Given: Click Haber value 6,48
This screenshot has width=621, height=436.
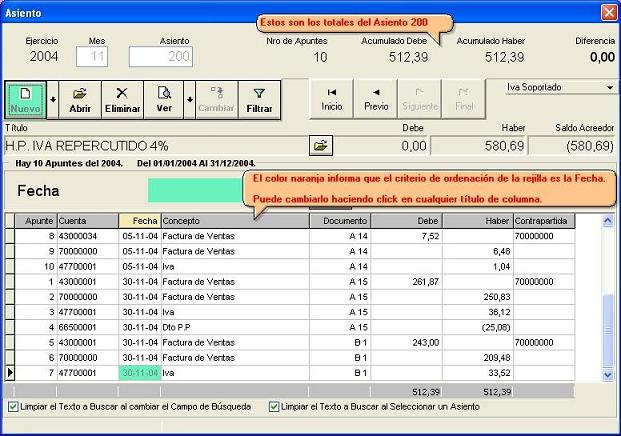Looking at the screenshot, I should click(x=478, y=251).
